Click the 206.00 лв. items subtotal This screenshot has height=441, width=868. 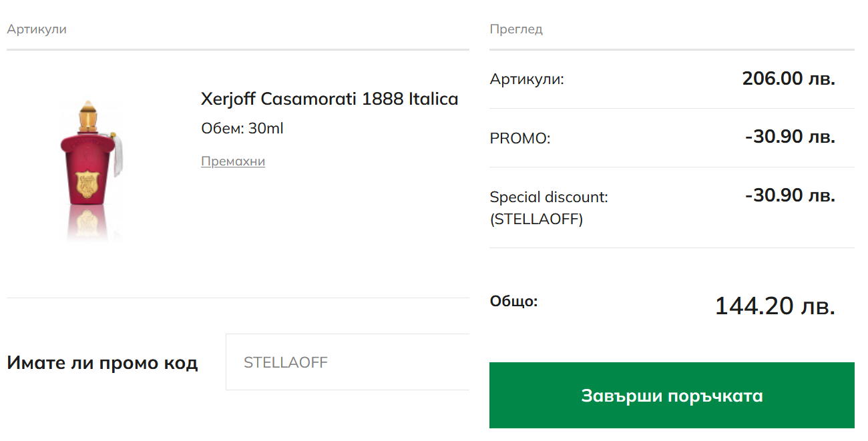(789, 79)
